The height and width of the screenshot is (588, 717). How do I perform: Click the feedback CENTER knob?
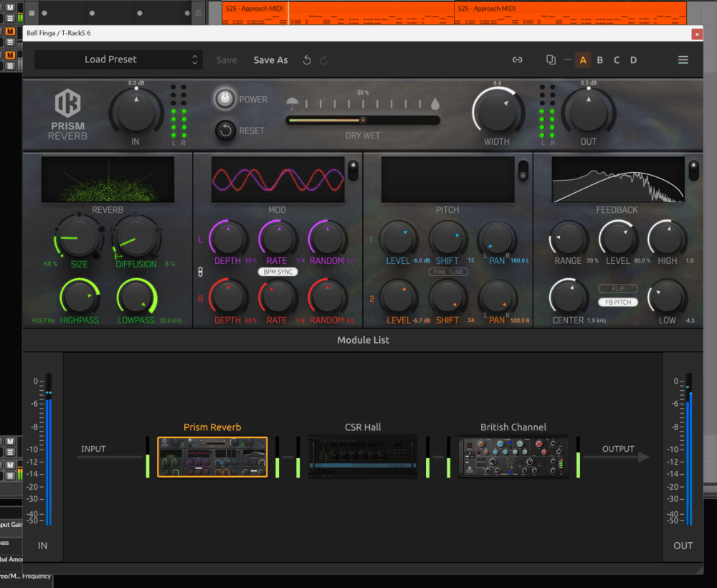coord(569,298)
